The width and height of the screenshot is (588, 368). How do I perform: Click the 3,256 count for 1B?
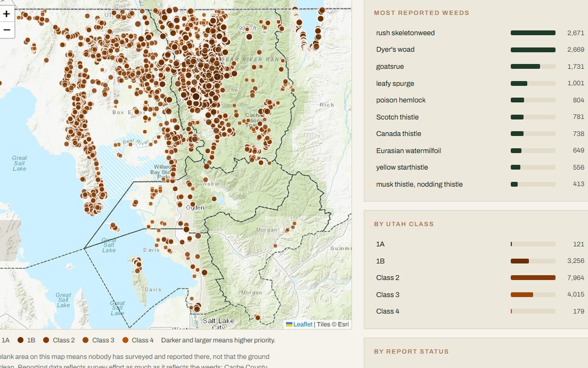click(576, 261)
